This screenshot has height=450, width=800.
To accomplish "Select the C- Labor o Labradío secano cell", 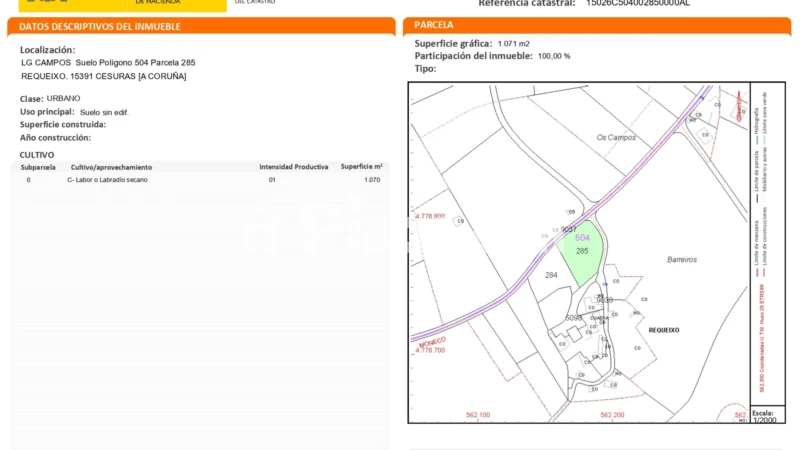I will (x=107, y=180).
